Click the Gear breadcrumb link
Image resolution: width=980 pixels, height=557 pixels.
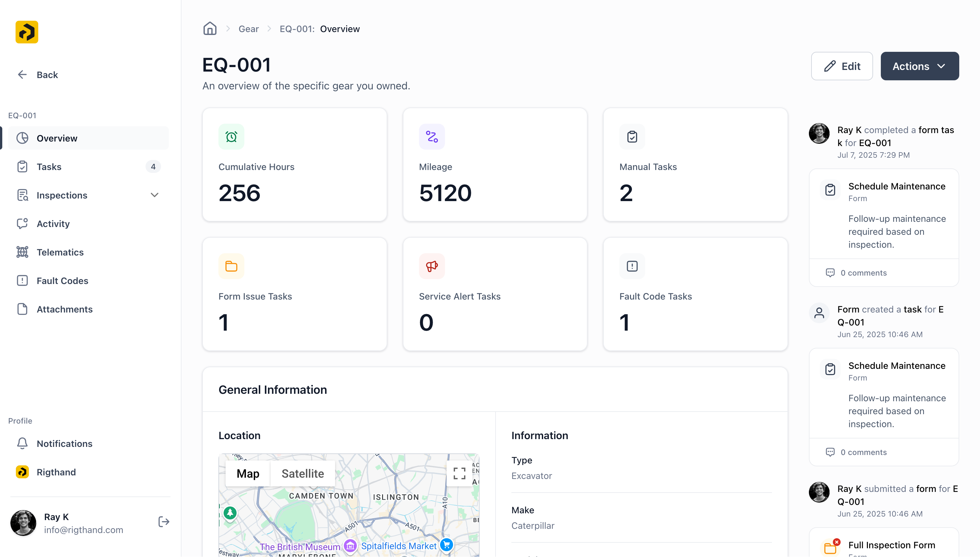249,29
